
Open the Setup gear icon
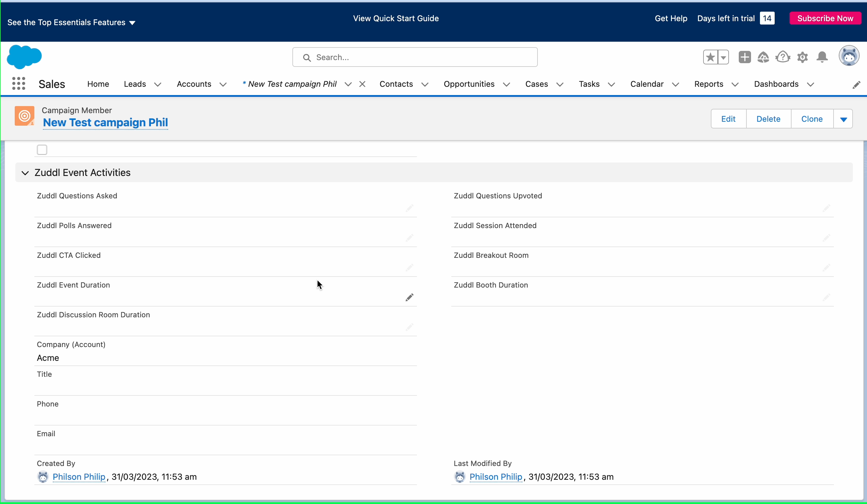[x=802, y=57]
